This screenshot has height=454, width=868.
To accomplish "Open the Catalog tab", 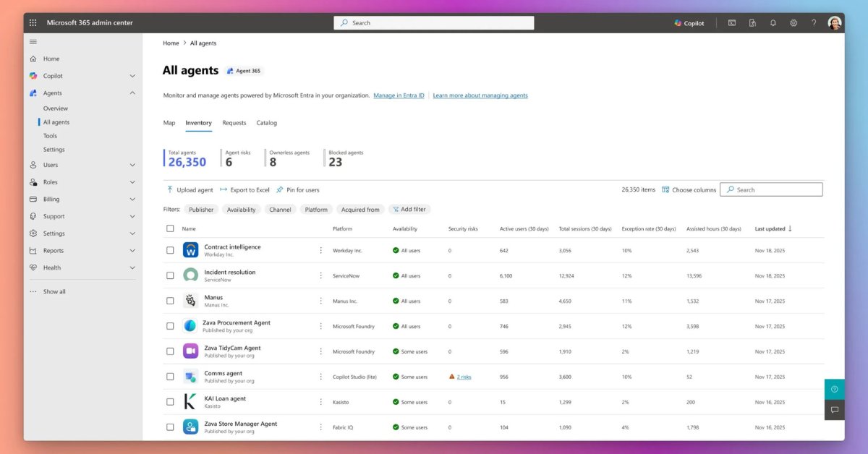I will (x=267, y=123).
